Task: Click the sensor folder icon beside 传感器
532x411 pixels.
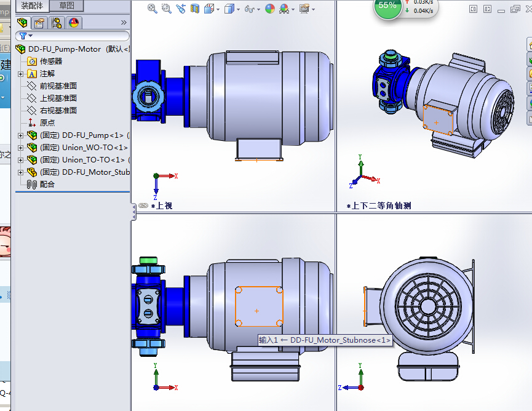Action: [x=32, y=62]
